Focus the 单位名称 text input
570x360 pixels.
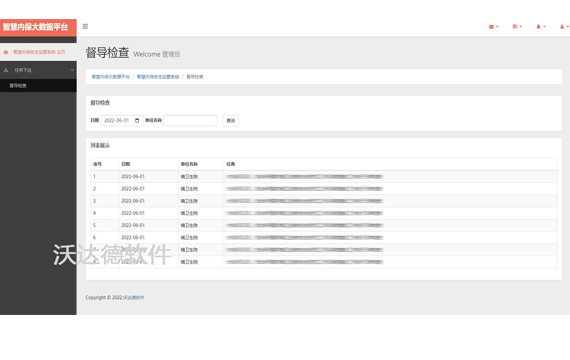(190, 120)
